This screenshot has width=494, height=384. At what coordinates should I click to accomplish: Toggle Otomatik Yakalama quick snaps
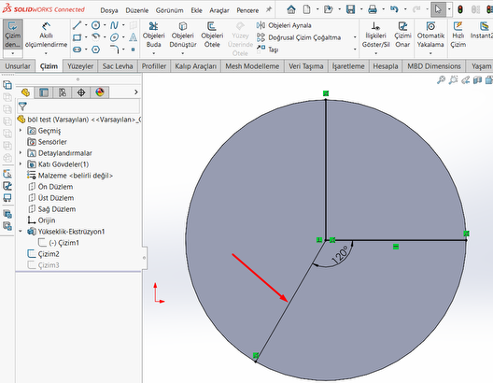pyautogui.click(x=431, y=35)
